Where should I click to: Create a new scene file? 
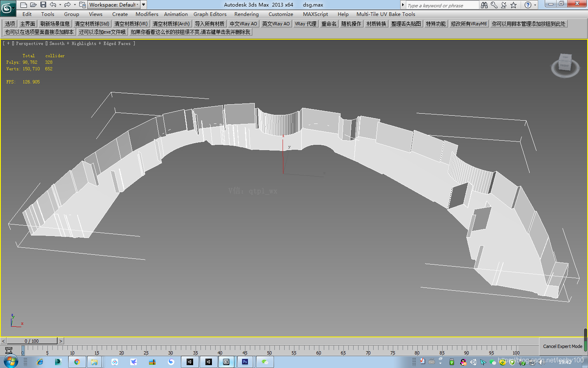23,5
